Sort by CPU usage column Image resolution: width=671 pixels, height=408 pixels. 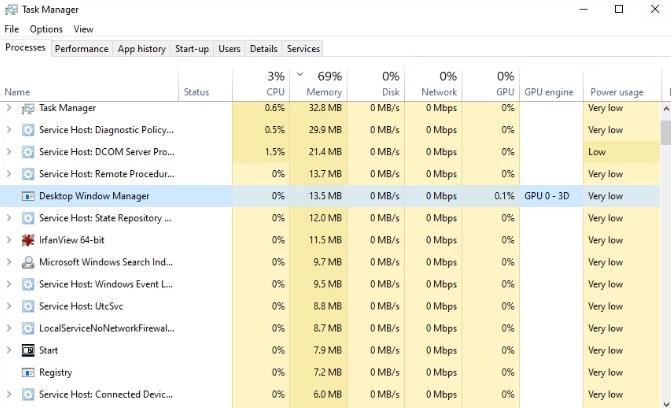[261, 84]
